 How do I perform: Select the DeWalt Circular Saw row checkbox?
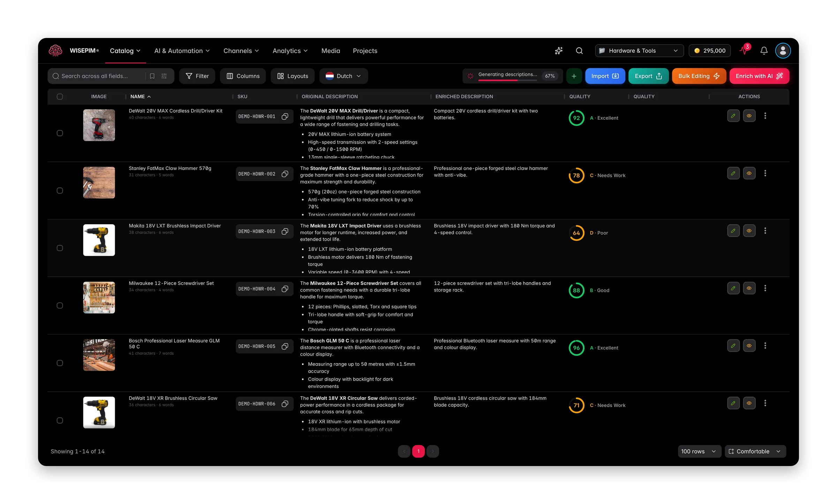click(60, 421)
